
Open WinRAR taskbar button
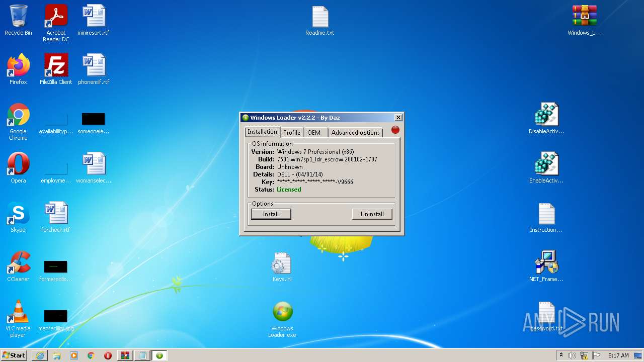click(x=125, y=355)
